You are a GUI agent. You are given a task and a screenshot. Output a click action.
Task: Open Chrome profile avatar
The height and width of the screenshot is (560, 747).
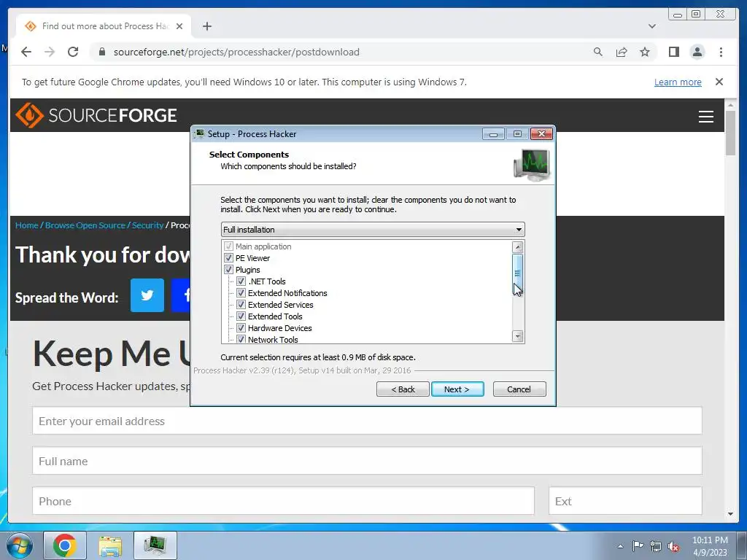tap(697, 52)
